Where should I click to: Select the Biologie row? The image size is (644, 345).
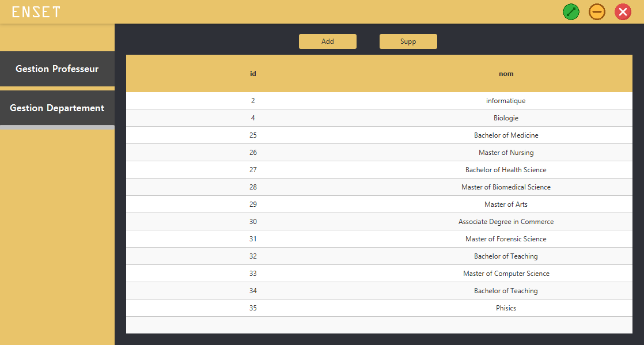tap(379, 118)
